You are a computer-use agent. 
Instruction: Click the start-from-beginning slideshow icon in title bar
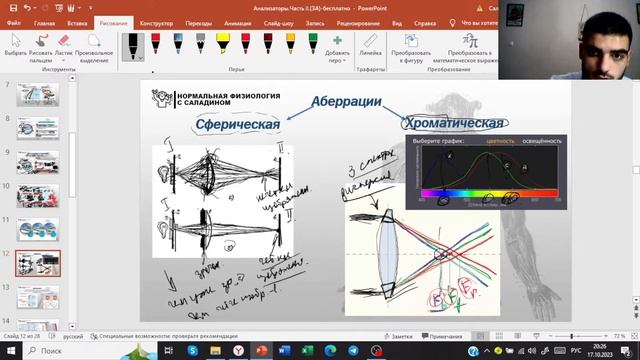tap(59, 8)
